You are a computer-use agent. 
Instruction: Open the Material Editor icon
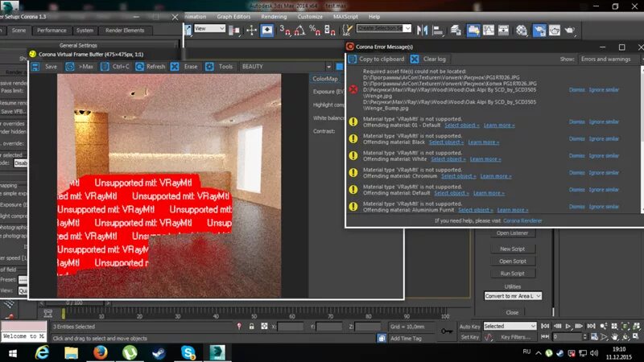[522, 30]
